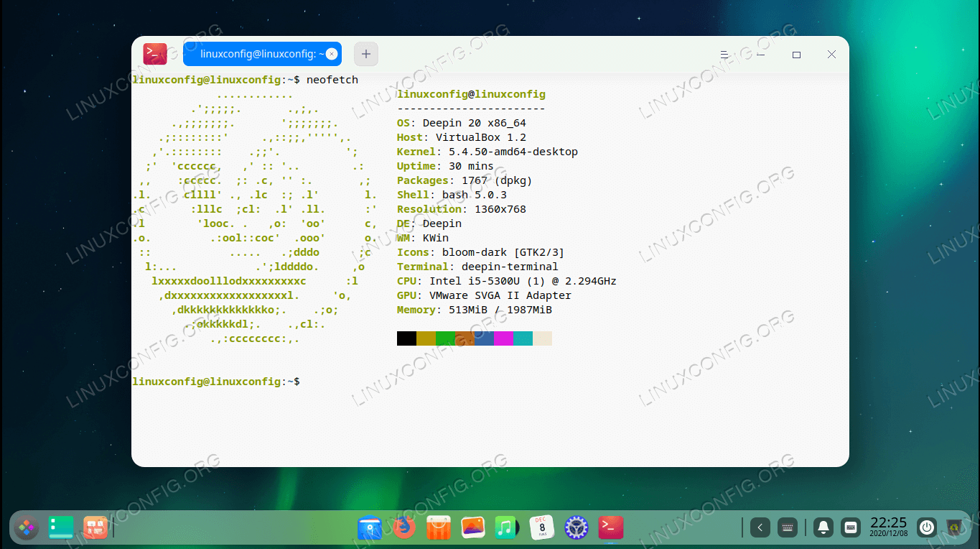Close the linuxconfig terminal tab

click(331, 54)
